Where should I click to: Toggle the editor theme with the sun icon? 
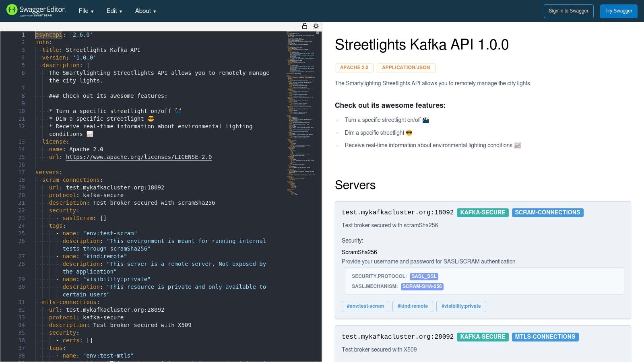(x=316, y=26)
